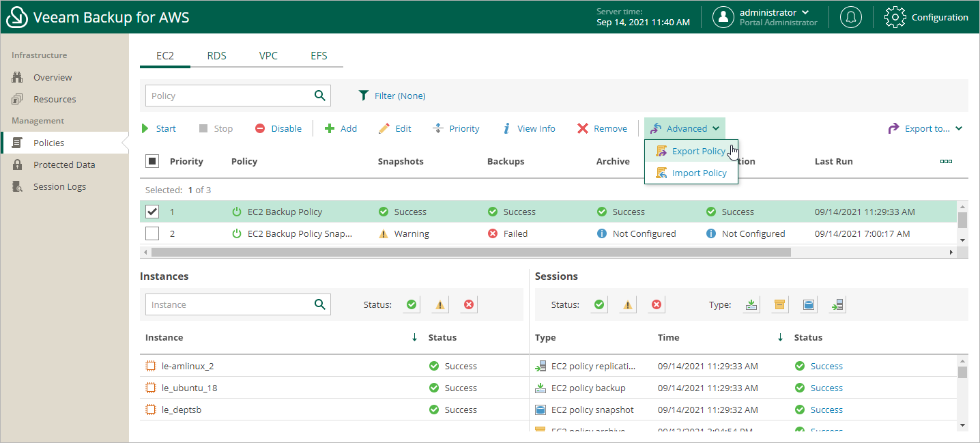Open Success link for EC2 policy replication

826,366
